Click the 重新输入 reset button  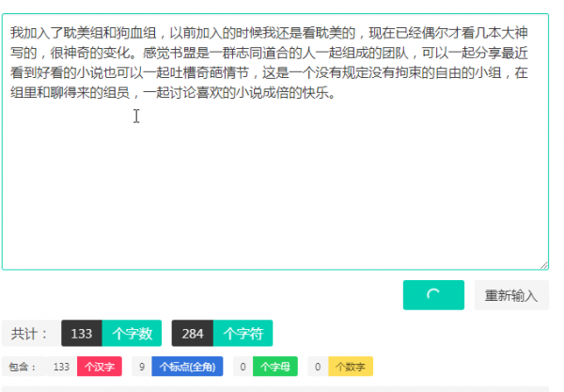click(x=511, y=295)
